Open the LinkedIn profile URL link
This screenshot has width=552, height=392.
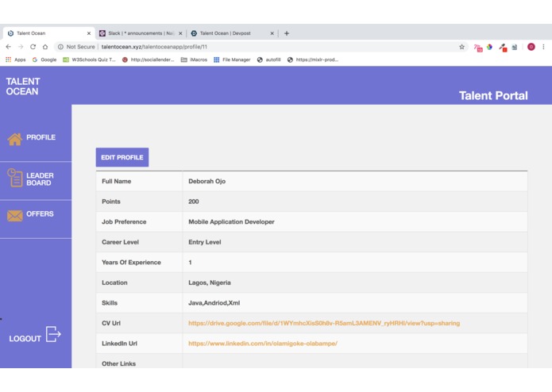coord(263,344)
